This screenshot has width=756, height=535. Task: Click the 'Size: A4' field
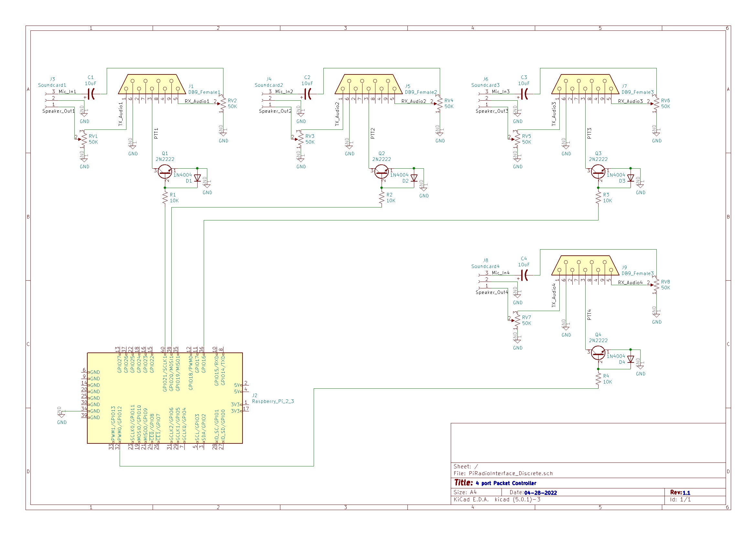pos(465,493)
